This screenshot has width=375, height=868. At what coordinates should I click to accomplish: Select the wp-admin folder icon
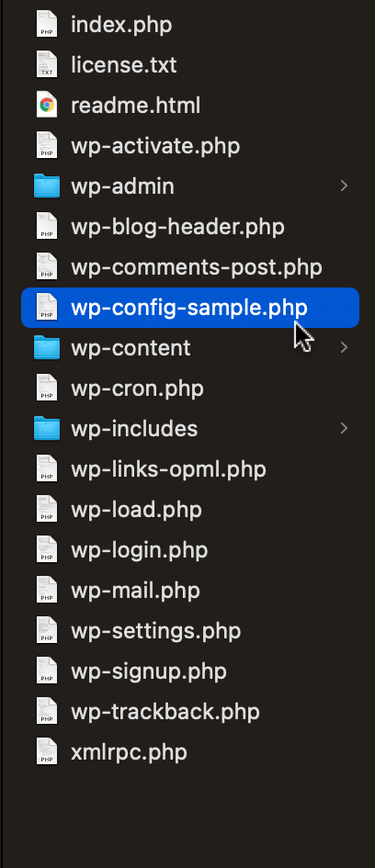[x=47, y=186]
